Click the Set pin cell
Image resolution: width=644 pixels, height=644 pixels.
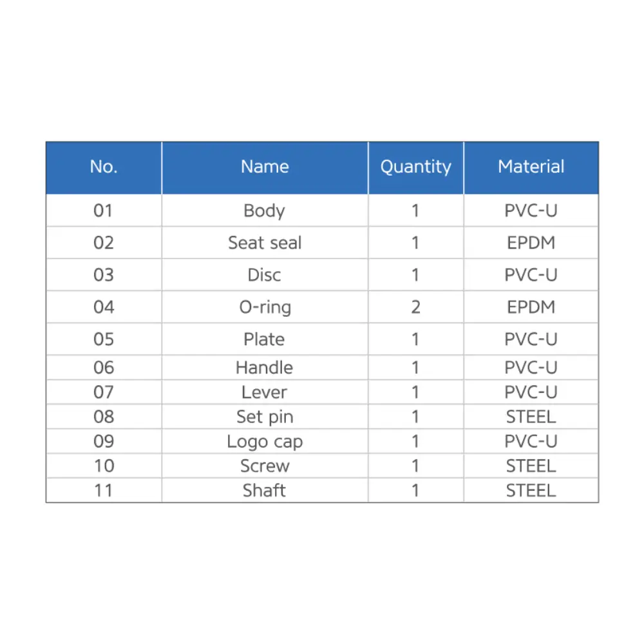(265, 417)
